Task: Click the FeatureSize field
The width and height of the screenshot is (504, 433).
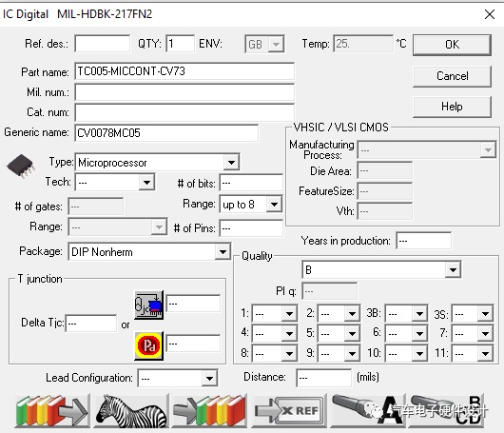Action: [385, 191]
